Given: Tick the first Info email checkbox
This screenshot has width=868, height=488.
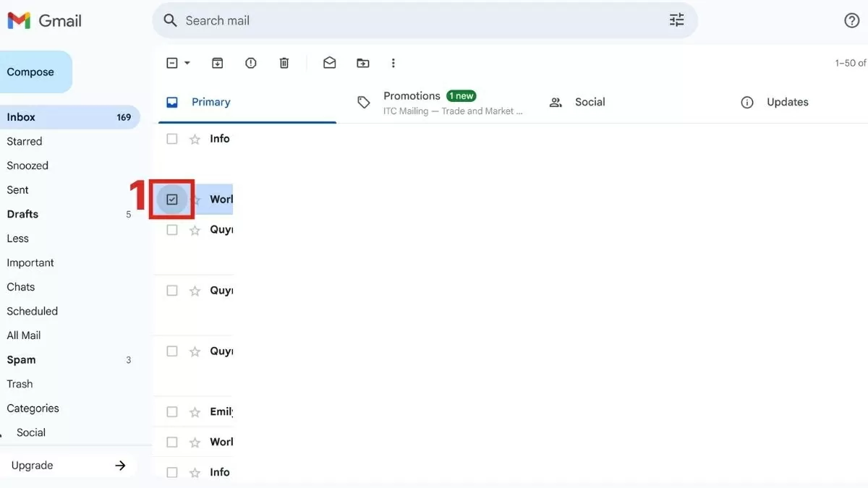Looking at the screenshot, I should (172, 139).
